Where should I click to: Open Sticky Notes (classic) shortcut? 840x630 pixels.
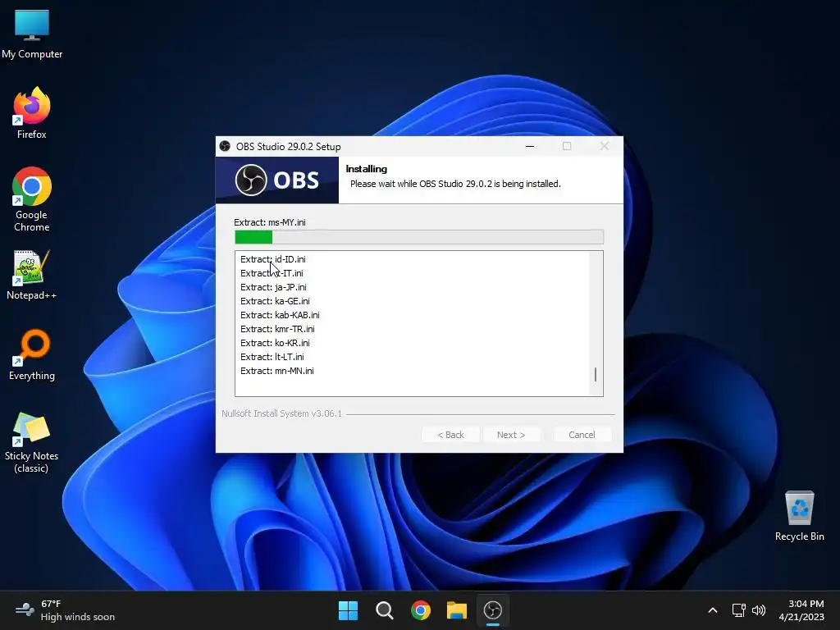32,442
